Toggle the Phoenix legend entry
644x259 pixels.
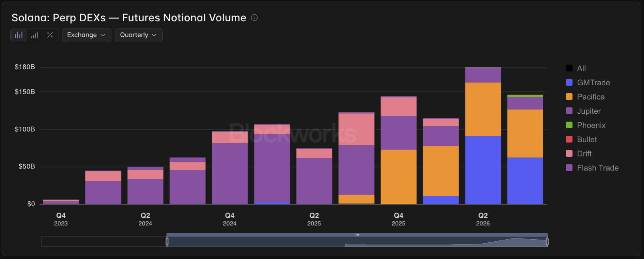tap(586, 125)
